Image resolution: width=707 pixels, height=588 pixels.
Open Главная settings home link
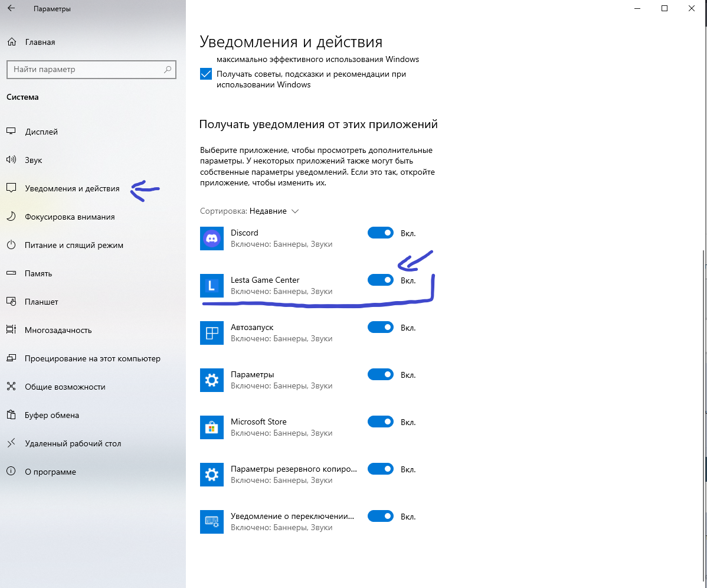click(40, 42)
